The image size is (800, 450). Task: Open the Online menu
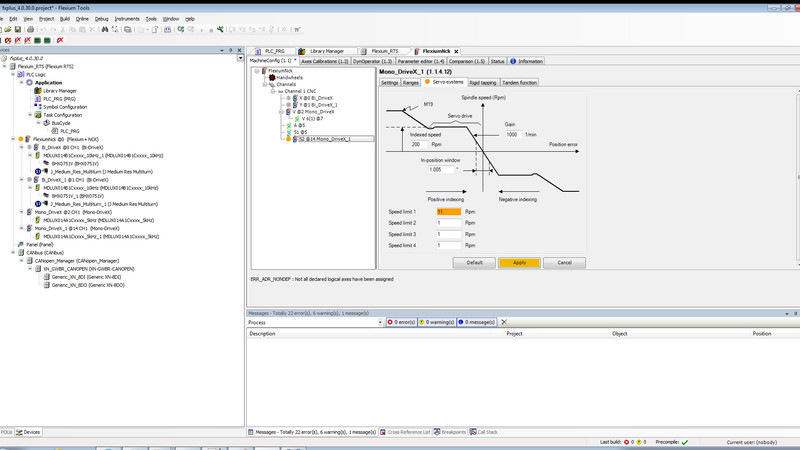82,18
